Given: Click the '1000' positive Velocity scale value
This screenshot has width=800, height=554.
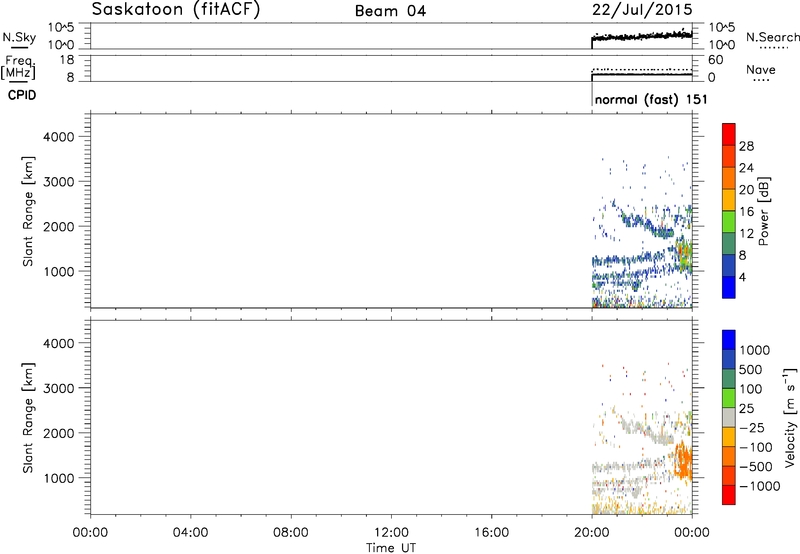Looking at the screenshot, I should [x=755, y=350].
